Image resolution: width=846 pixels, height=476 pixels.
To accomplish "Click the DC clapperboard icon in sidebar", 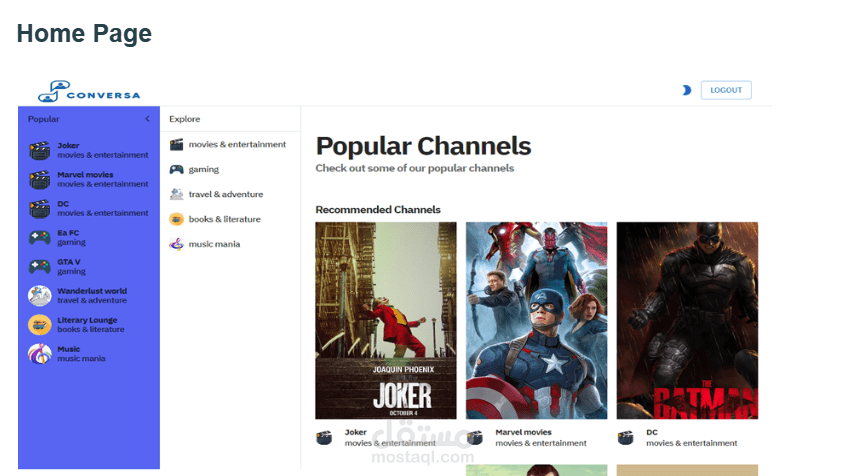I will tap(39, 209).
